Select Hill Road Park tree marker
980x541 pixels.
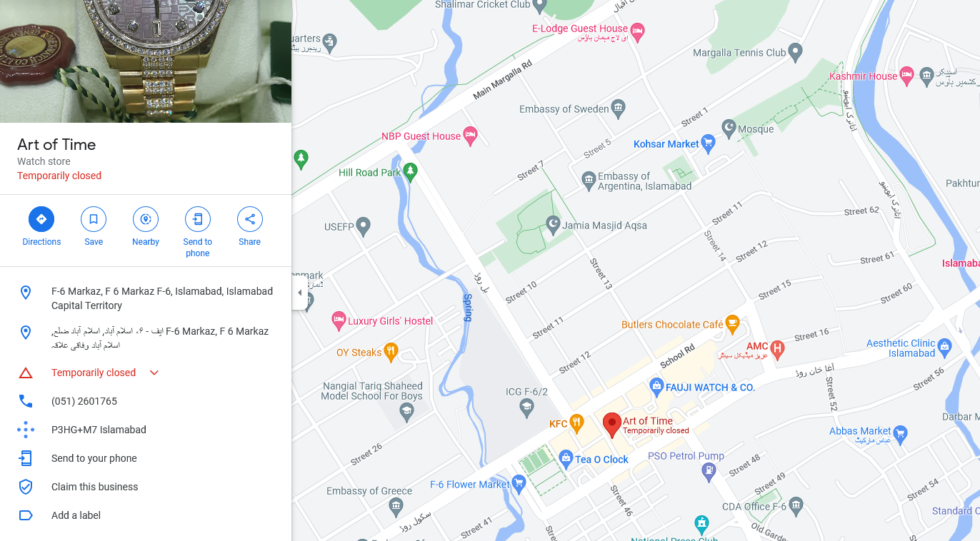[x=410, y=172]
